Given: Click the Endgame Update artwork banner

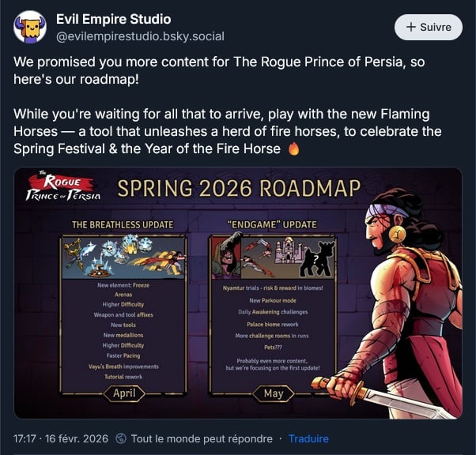Looking at the screenshot, I should tap(274, 258).
